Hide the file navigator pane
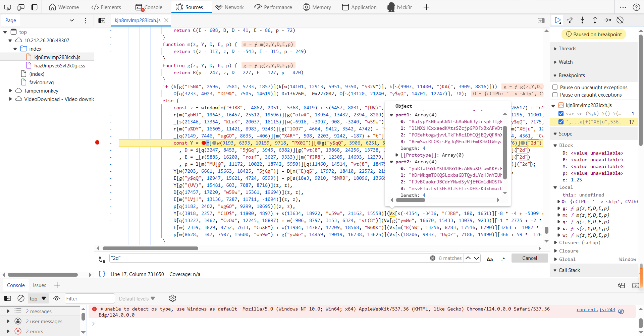Image resolution: width=644 pixels, height=336 pixels. [x=102, y=20]
